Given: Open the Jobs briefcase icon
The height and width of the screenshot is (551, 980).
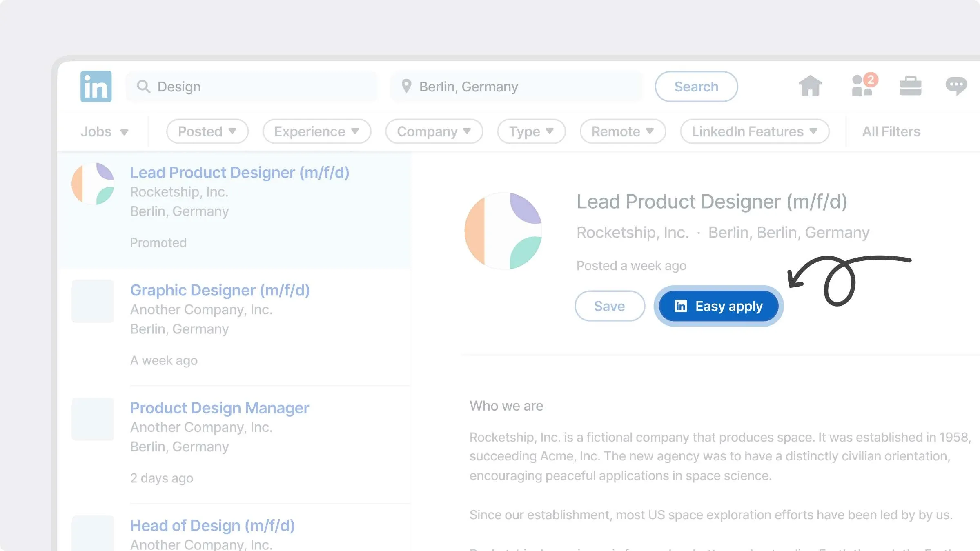Looking at the screenshot, I should [911, 86].
